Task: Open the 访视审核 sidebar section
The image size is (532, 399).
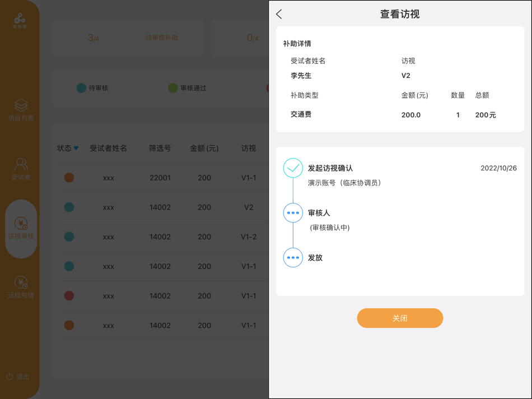Action: pyautogui.click(x=21, y=227)
